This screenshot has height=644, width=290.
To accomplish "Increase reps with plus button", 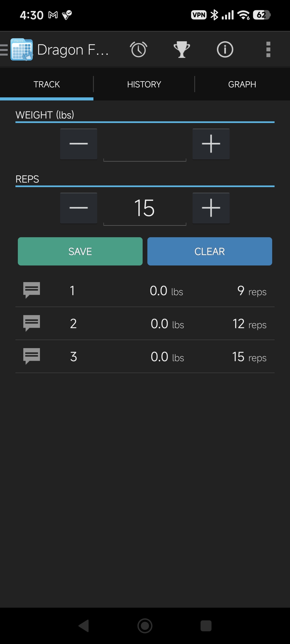I will (211, 208).
